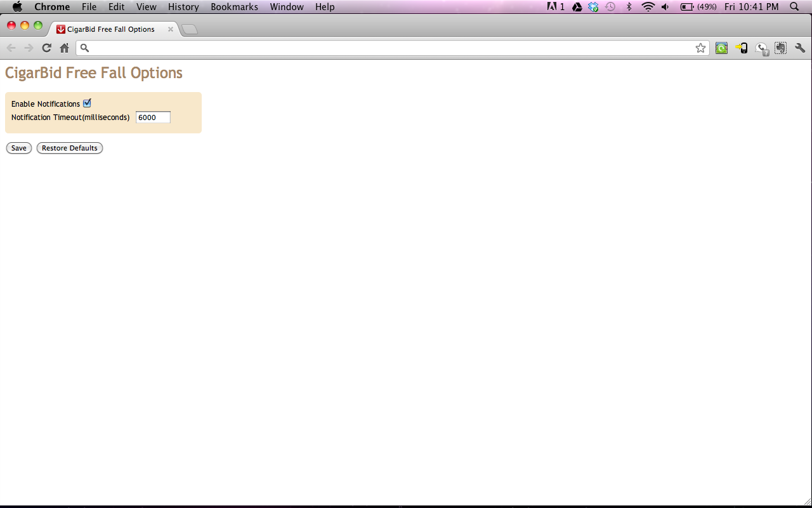Click the phone call extension icon
The image size is (812, 508).
click(762, 49)
